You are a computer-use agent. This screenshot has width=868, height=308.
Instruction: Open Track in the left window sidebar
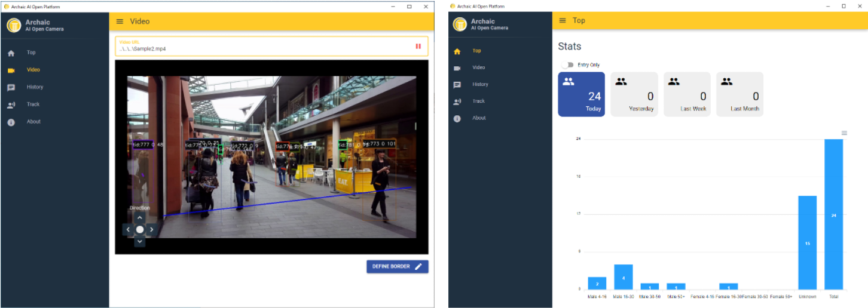click(33, 104)
